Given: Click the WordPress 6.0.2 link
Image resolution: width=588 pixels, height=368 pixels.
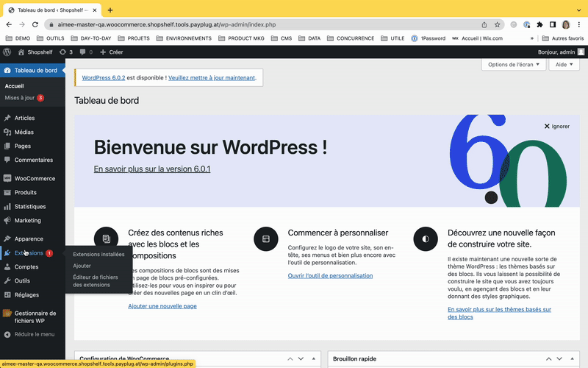Looking at the screenshot, I should [x=104, y=78].
